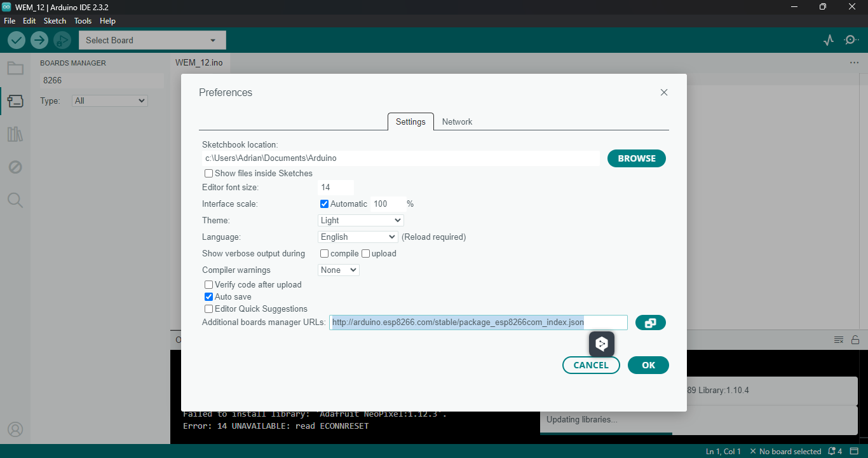Click 'No board selected' in status bar
Viewport: 868px width, 458px height.
pyautogui.click(x=785, y=451)
